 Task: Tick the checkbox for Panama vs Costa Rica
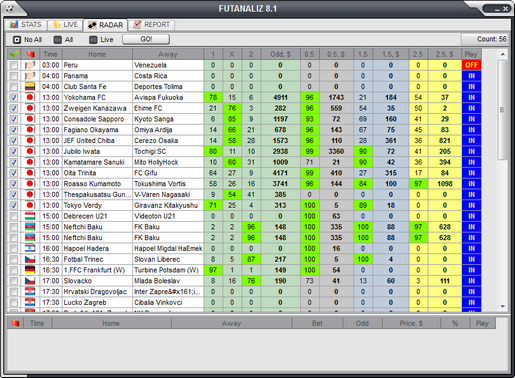(14, 76)
